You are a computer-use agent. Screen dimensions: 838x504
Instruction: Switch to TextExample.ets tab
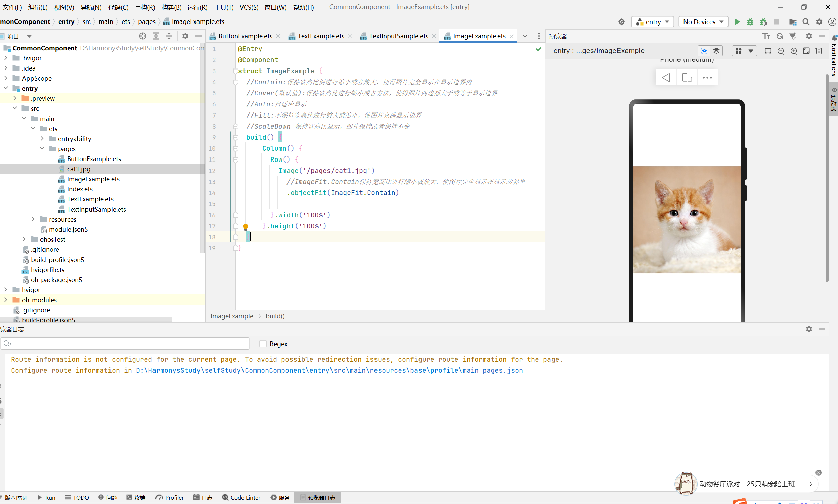[320, 36]
